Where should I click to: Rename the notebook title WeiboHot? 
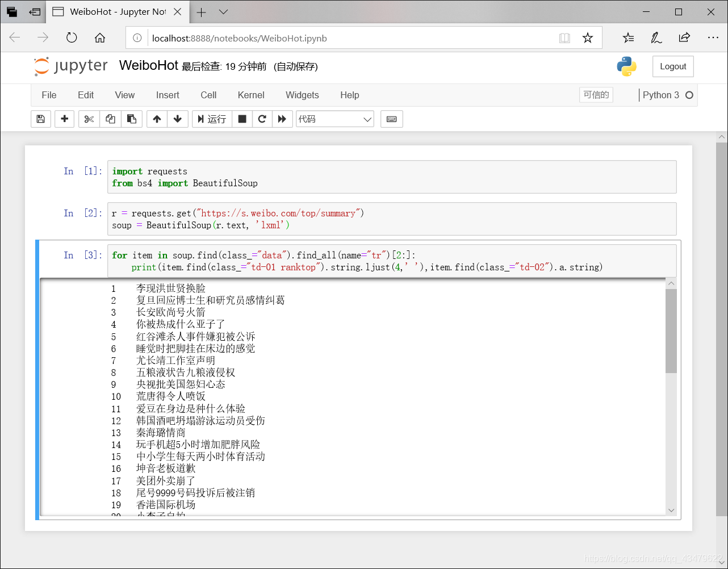tap(149, 66)
